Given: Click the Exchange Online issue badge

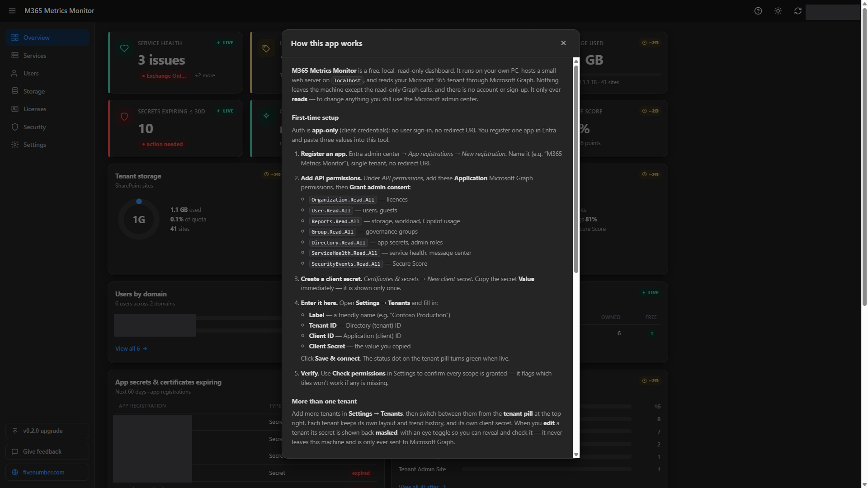Looking at the screenshot, I should pos(164,76).
